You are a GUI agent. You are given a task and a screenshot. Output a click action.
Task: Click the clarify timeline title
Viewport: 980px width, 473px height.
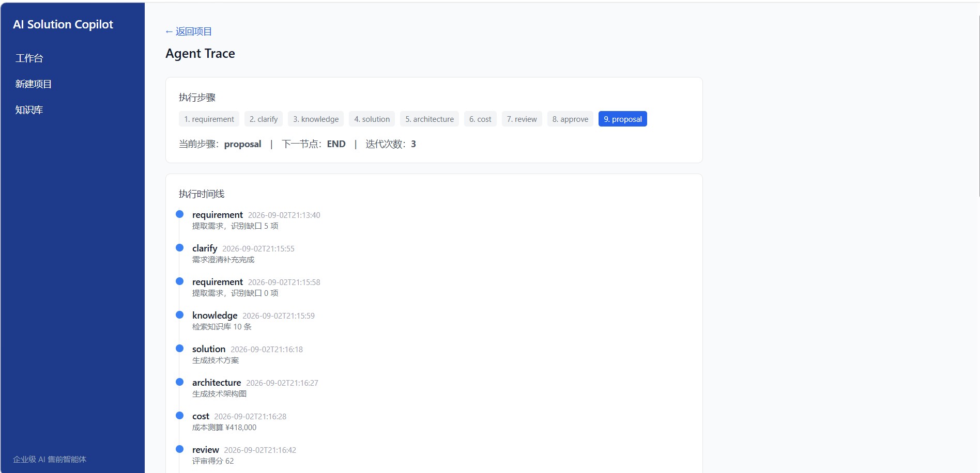point(205,248)
